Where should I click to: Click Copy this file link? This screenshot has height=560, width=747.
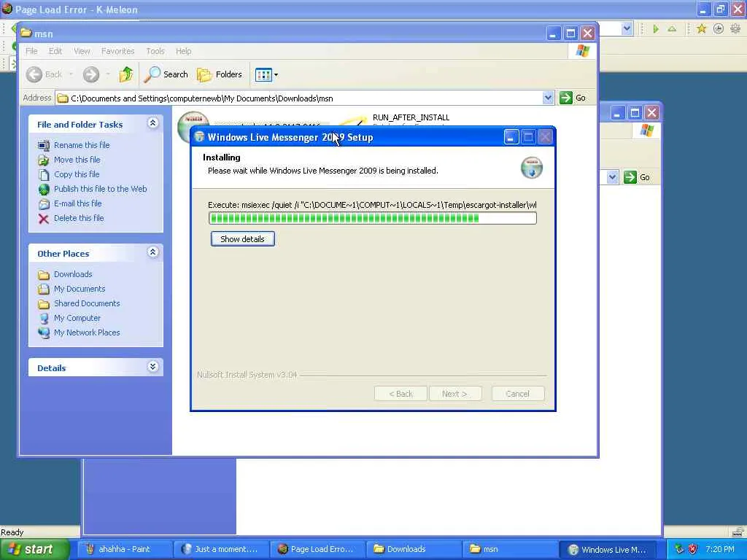(x=76, y=174)
